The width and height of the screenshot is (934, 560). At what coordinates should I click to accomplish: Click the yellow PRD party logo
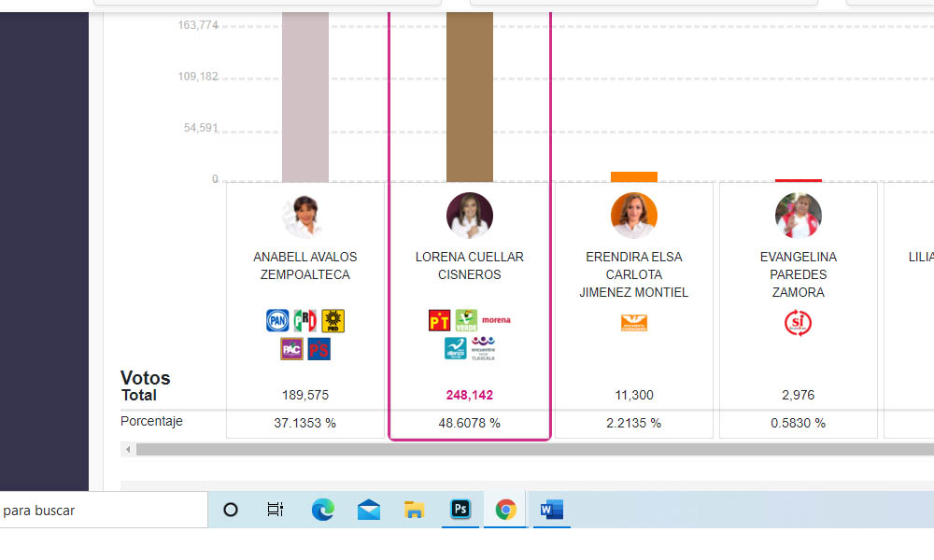(x=333, y=321)
